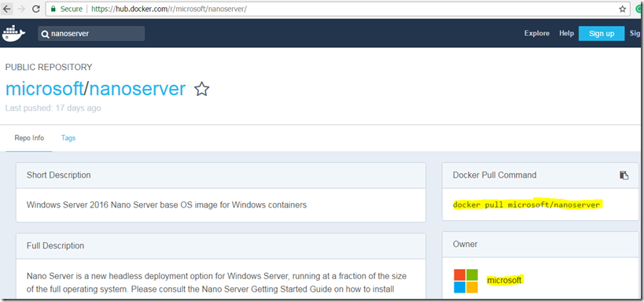Open the microsoft namespace in the title
The width and height of the screenshot is (644, 302).
click(44, 89)
